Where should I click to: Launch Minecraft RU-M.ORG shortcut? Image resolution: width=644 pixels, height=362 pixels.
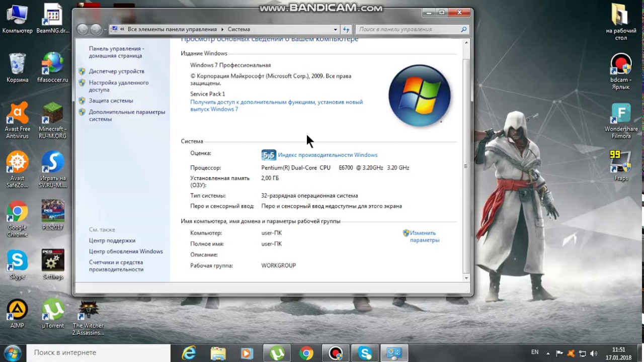[x=52, y=121]
